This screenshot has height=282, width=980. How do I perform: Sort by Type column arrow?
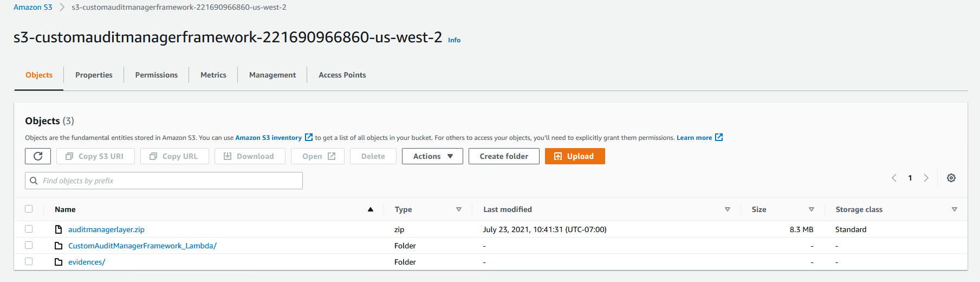coord(459,209)
